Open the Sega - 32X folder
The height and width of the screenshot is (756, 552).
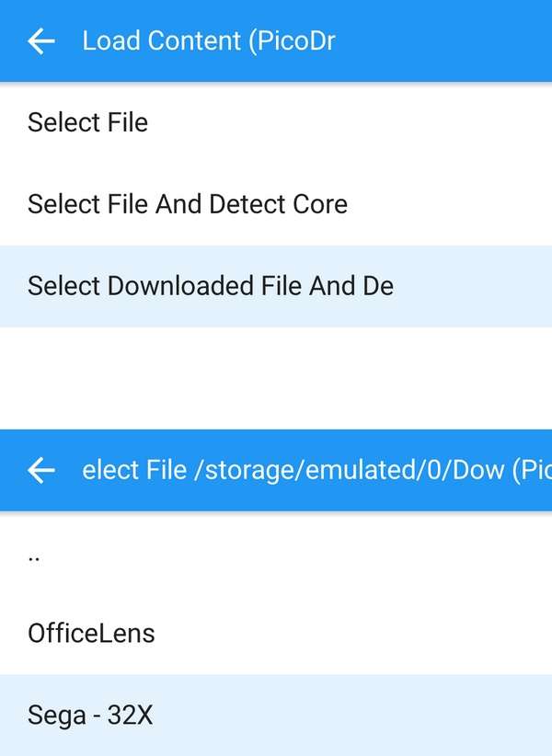click(x=276, y=715)
